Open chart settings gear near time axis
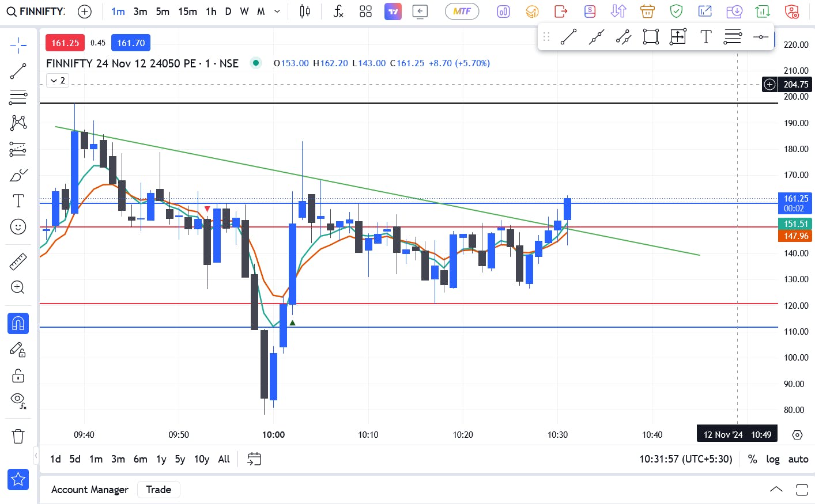 797,435
